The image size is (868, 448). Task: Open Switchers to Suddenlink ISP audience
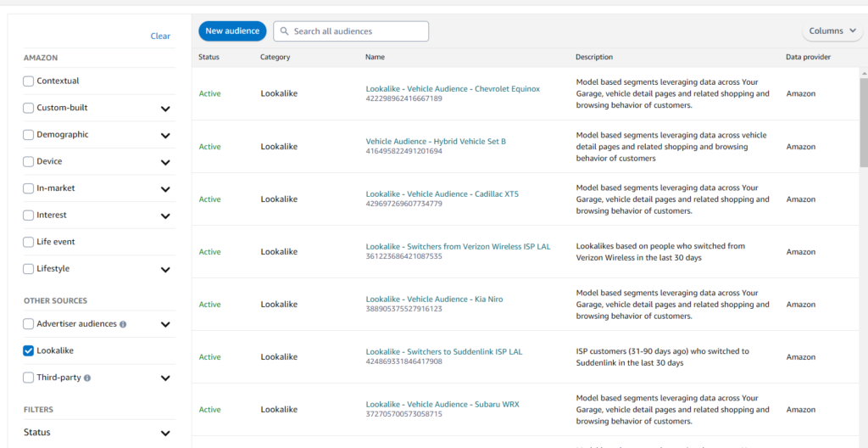pyautogui.click(x=444, y=351)
